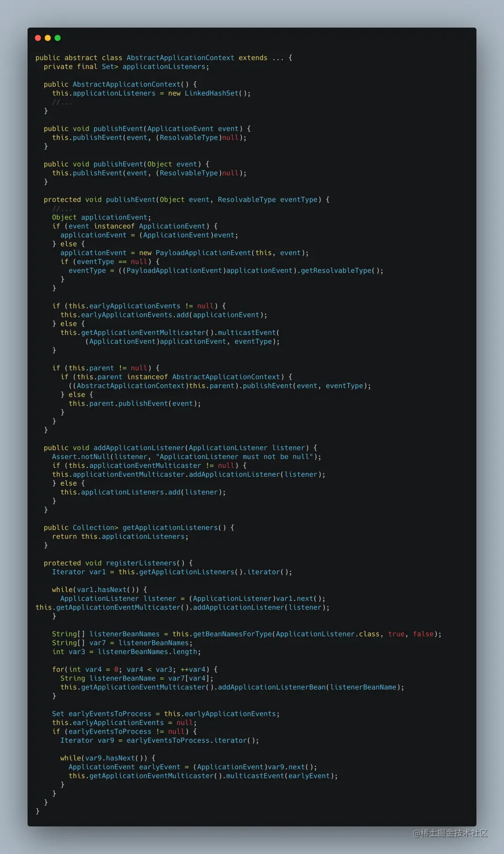Click the AbstractApplicationContext class name in the declaration
Viewport: 504px width, 854px height.
tap(181, 58)
